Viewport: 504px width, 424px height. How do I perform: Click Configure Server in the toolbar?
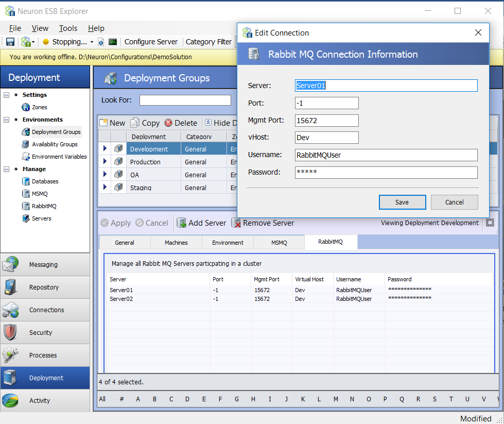tap(151, 42)
